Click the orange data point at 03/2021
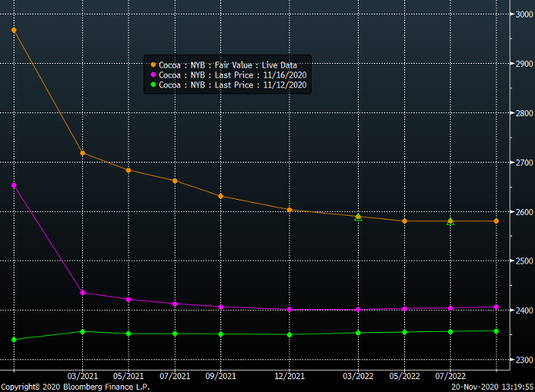Image resolution: width=535 pixels, height=392 pixels. (82, 153)
